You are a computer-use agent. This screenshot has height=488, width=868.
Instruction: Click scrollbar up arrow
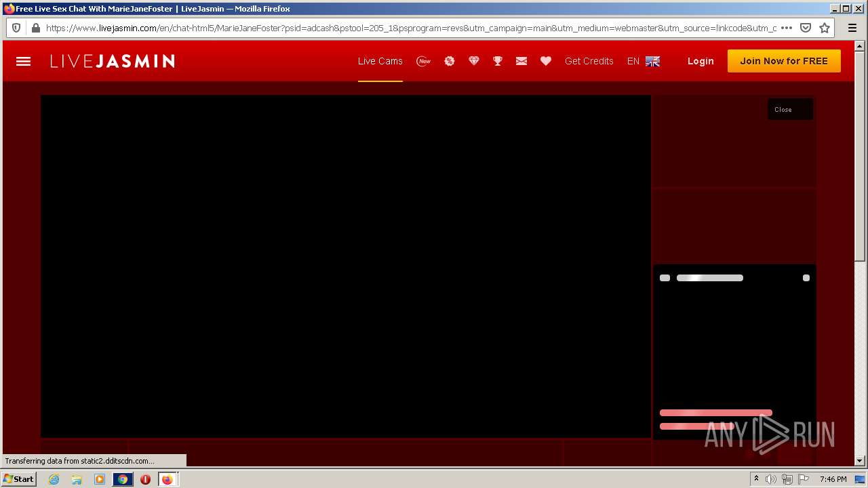tap(860, 46)
